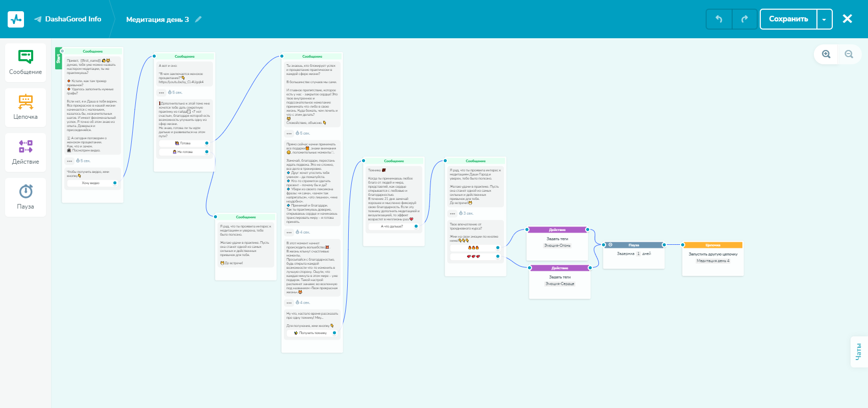Click the "Эмоция-Огонь" tag
The width and height of the screenshot is (868, 408).
point(558,245)
